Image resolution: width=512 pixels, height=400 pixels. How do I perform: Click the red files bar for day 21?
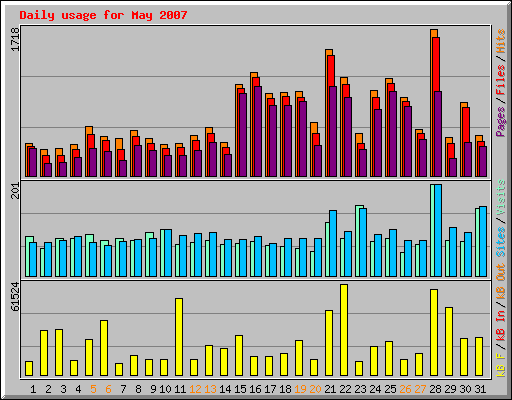331,71
